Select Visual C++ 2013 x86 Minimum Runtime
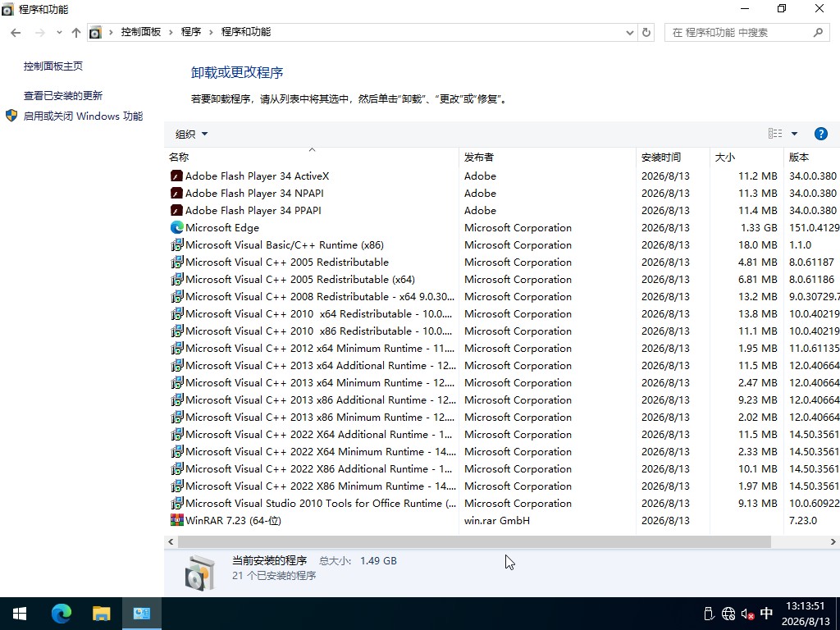Image resolution: width=840 pixels, height=630 pixels. (502, 417)
